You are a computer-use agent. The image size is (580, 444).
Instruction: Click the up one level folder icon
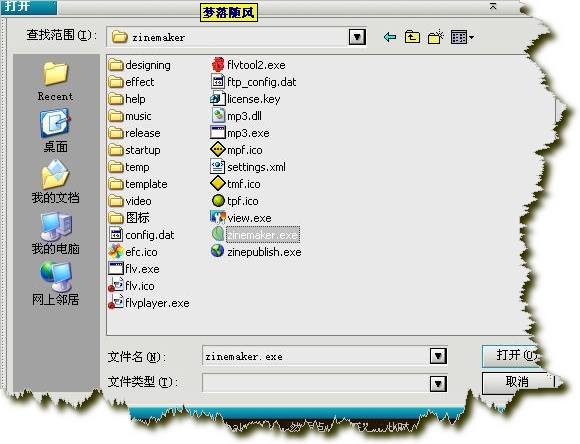(x=412, y=37)
